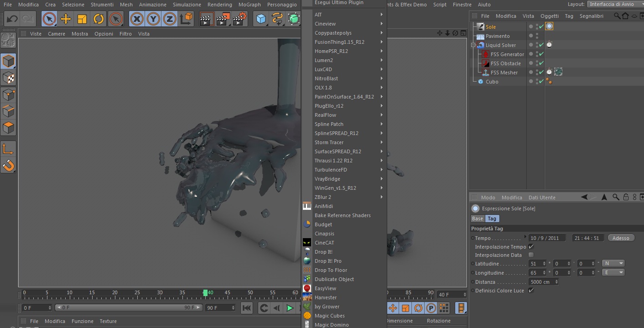Click the green NURBS generator icon
Viewport: 644px width, 328px height.
tap(294, 19)
